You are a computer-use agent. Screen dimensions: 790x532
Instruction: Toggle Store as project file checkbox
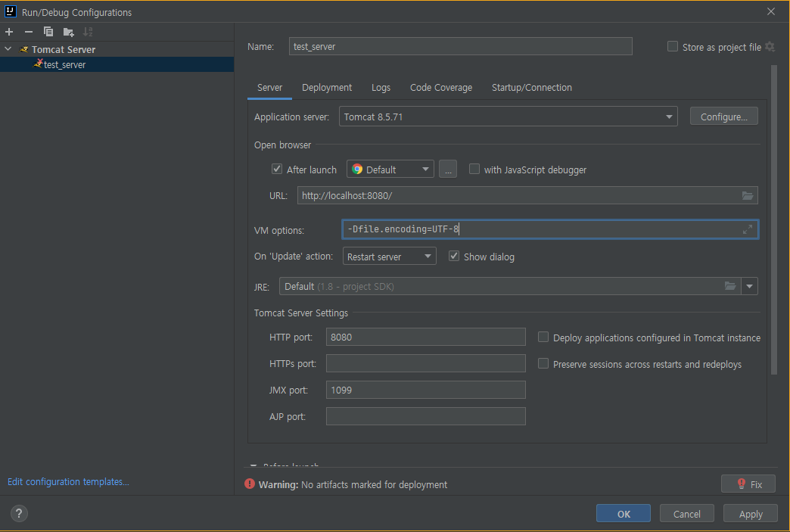[x=673, y=46]
